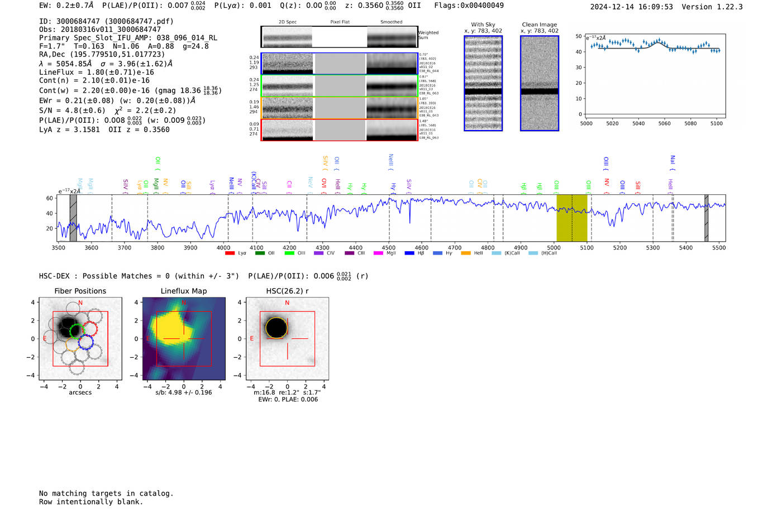Click the Primary Spec_Slot_IFU_AMP text line
This screenshot has height=532, width=782.
(128, 38)
